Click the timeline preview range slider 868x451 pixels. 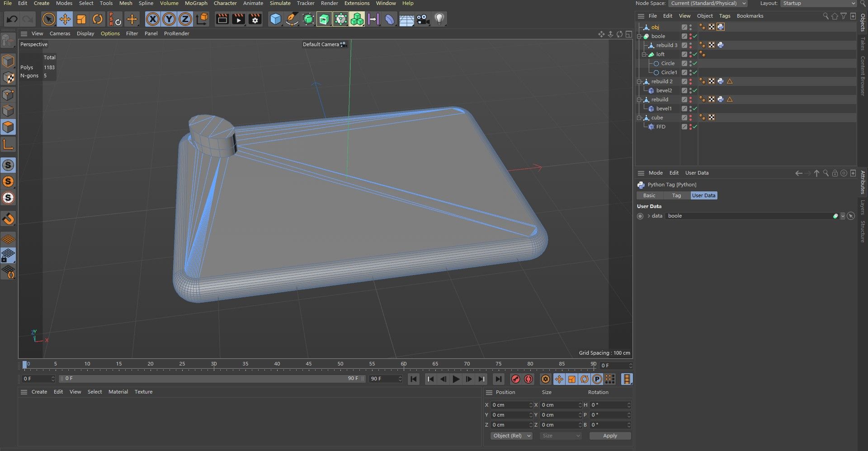coord(212,379)
